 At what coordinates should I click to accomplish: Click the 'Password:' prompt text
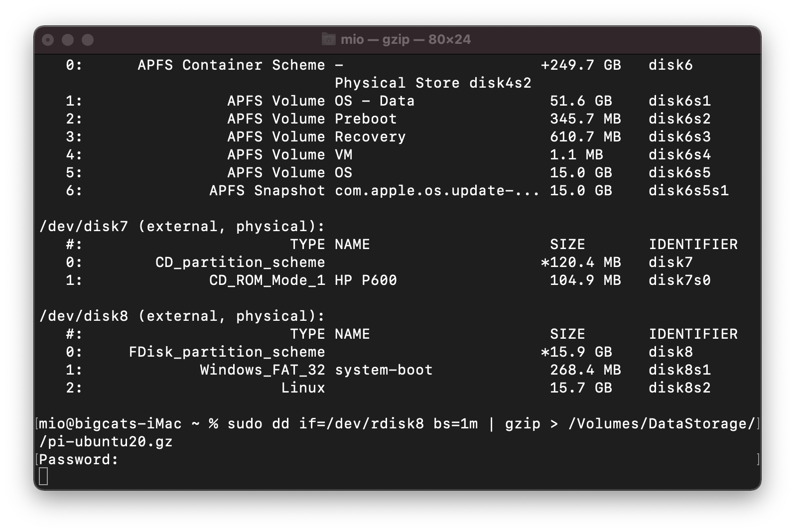79,459
